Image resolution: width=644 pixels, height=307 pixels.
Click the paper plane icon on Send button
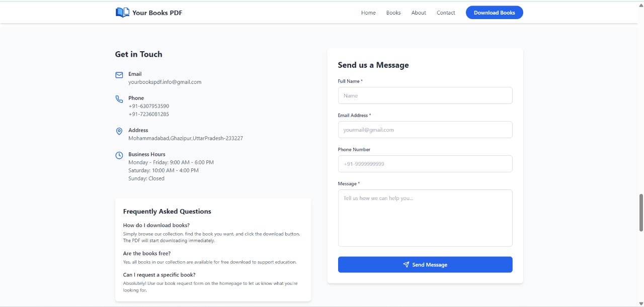[406, 265]
